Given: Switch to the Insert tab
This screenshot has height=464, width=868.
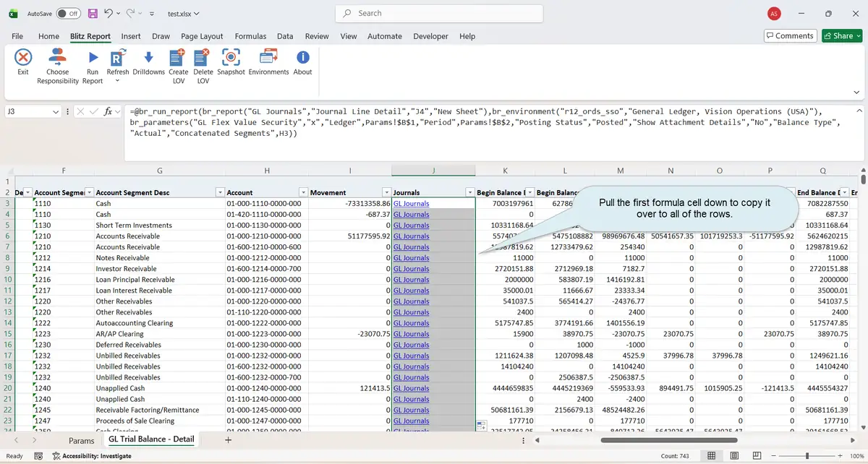Looking at the screenshot, I should coord(131,36).
